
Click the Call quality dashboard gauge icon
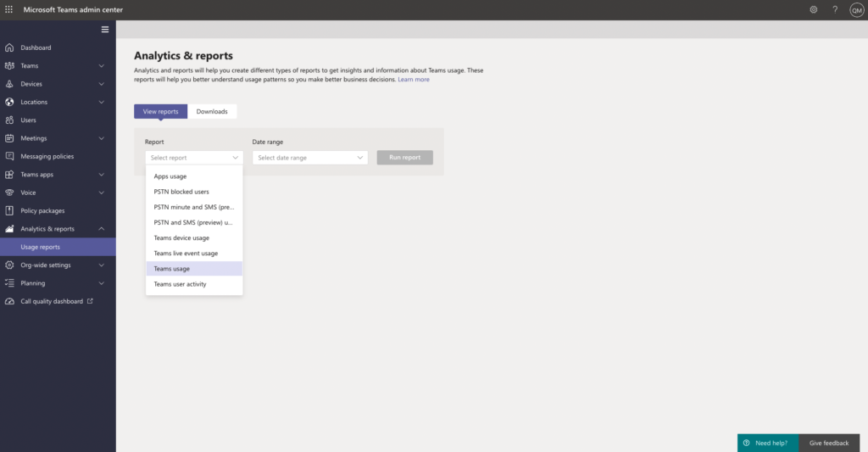click(9, 301)
